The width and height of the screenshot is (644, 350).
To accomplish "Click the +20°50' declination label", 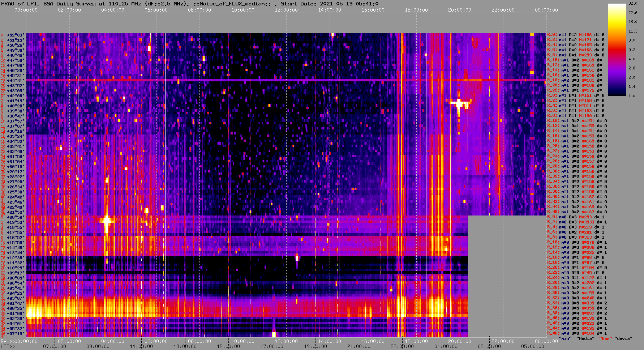I will pyautogui.click(x=15, y=217).
